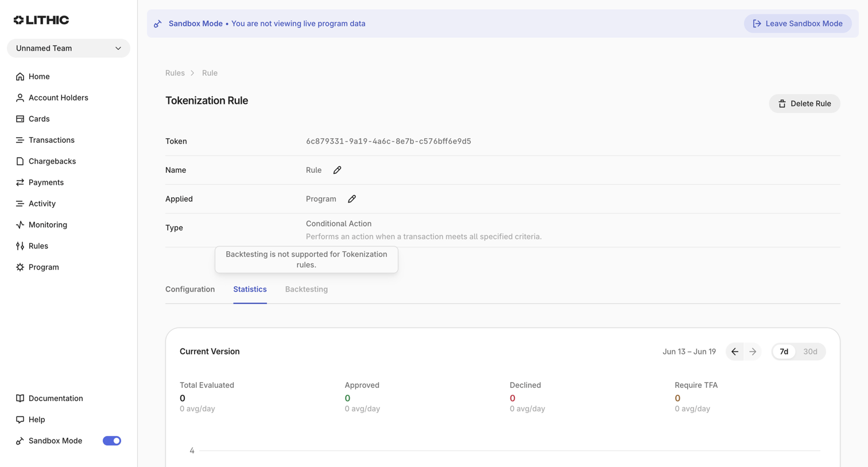Open the Chargebacks menu label
The height and width of the screenshot is (467, 868).
point(52,161)
